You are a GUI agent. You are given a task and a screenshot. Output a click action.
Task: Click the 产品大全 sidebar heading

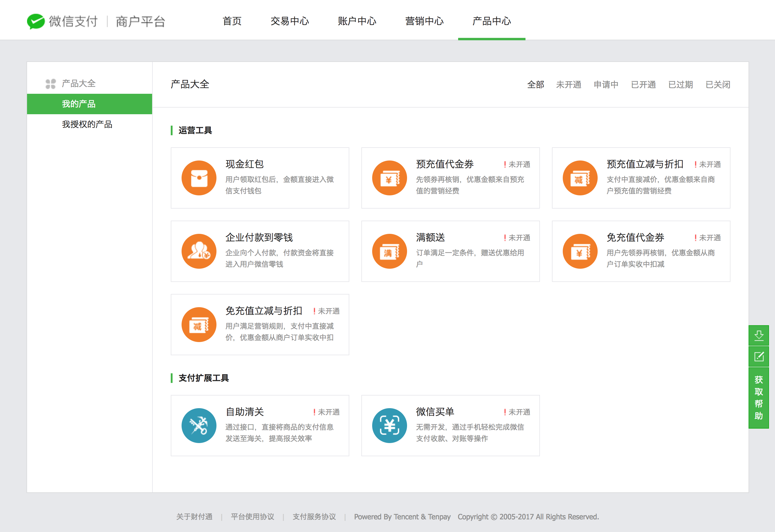79,84
